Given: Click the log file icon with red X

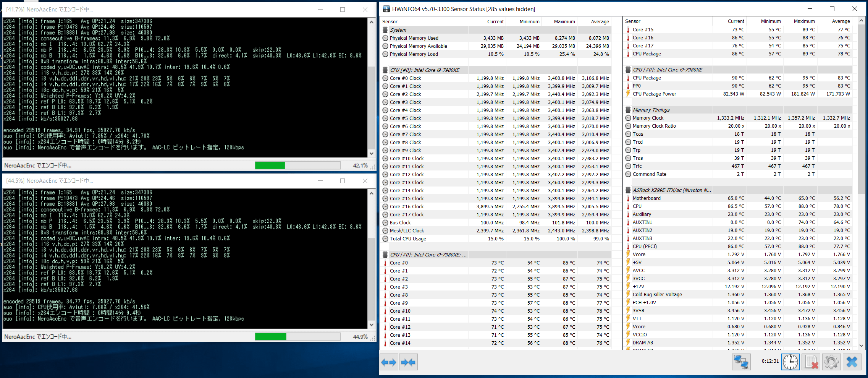Looking at the screenshot, I should pyautogui.click(x=811, y=362).
